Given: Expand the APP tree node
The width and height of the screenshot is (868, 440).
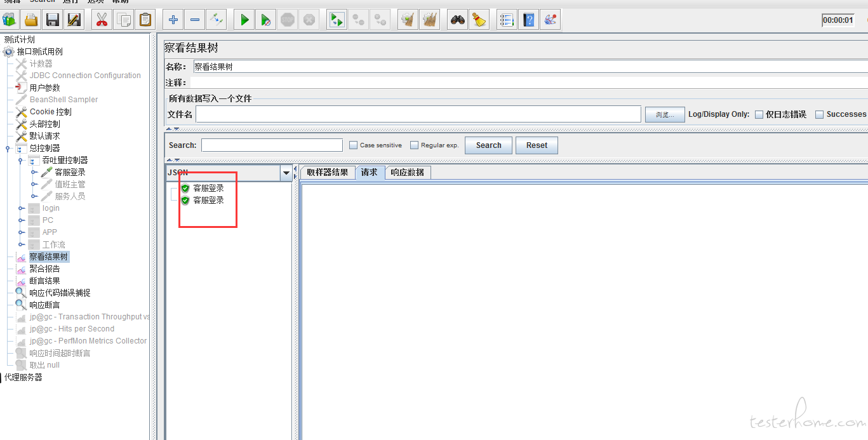Looking at the screenshot, I should click(x=21, y=232).
